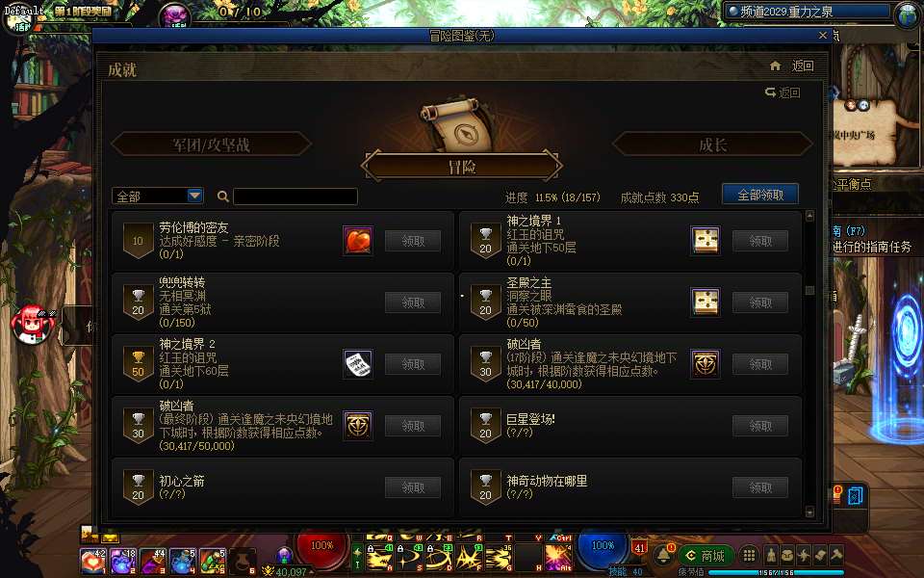Open the channel selector 频道2029.重力之泉
Screen dimensions: 924x578
click(808, 12)
